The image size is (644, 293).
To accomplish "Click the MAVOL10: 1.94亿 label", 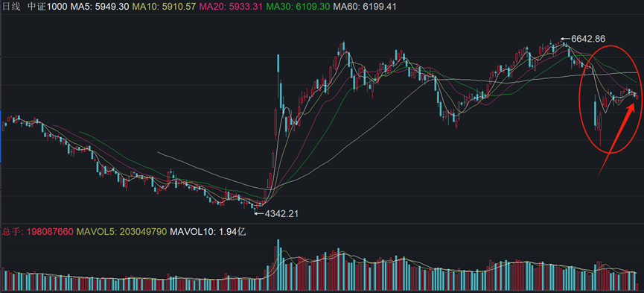I will (x=208, y=232).
